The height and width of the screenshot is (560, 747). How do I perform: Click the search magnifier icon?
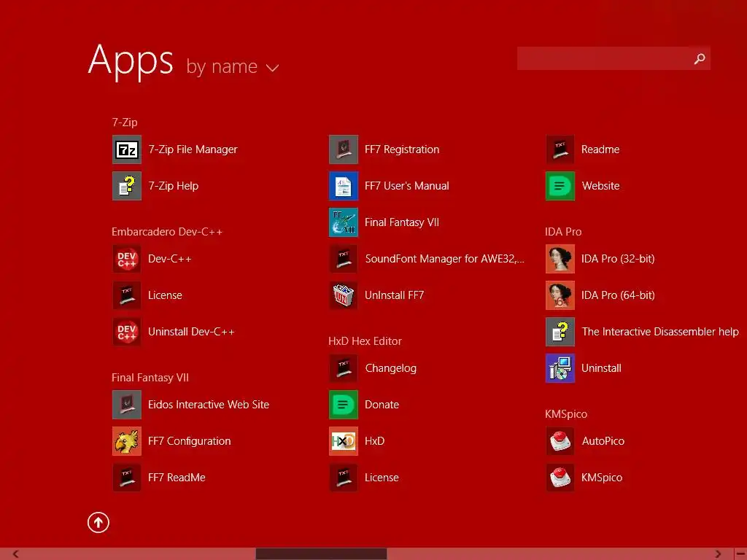pos(700,58)
